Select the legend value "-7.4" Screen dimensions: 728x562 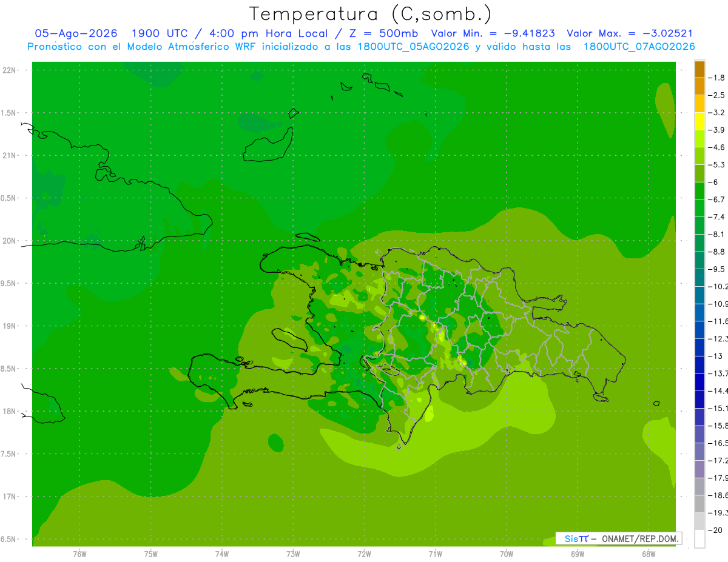pyautogui.click(x=717, y=217)
